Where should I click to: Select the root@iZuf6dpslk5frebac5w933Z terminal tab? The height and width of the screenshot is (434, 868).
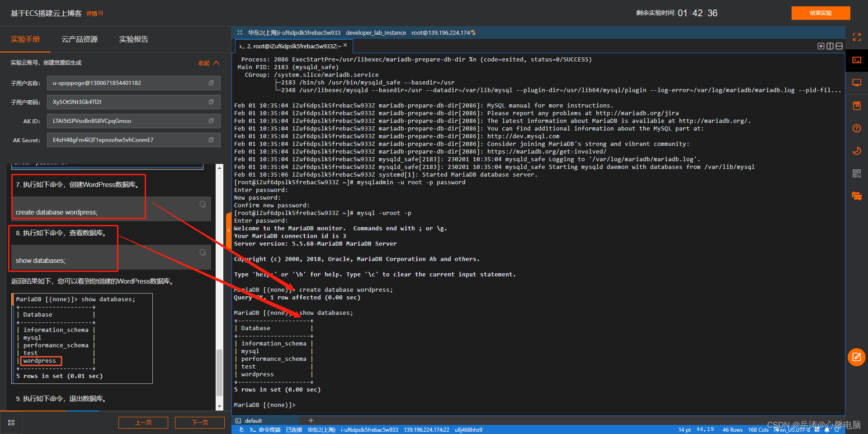pyautogui.click(x=294, y=46)
